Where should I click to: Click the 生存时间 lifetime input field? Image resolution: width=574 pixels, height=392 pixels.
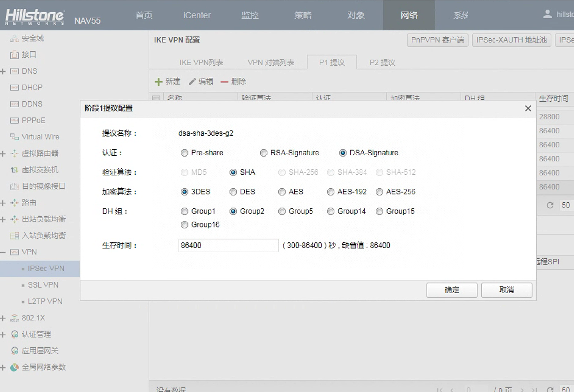click(x=228, y=245)
